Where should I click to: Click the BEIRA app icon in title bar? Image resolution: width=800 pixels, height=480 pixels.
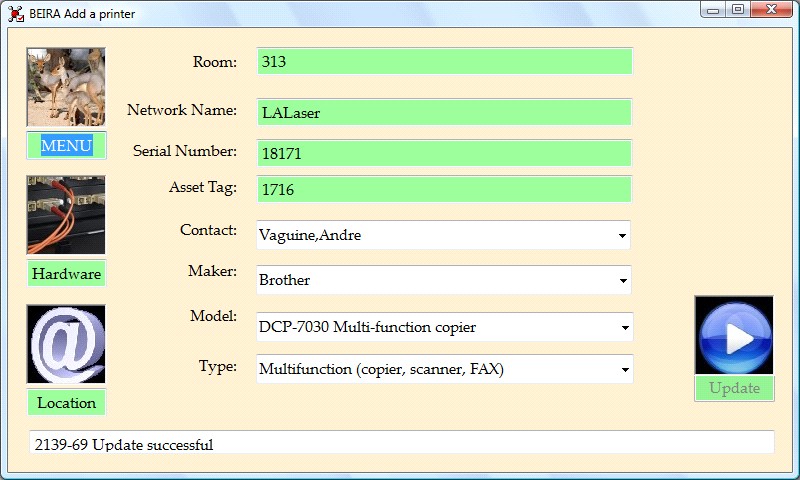click(16, 14)
